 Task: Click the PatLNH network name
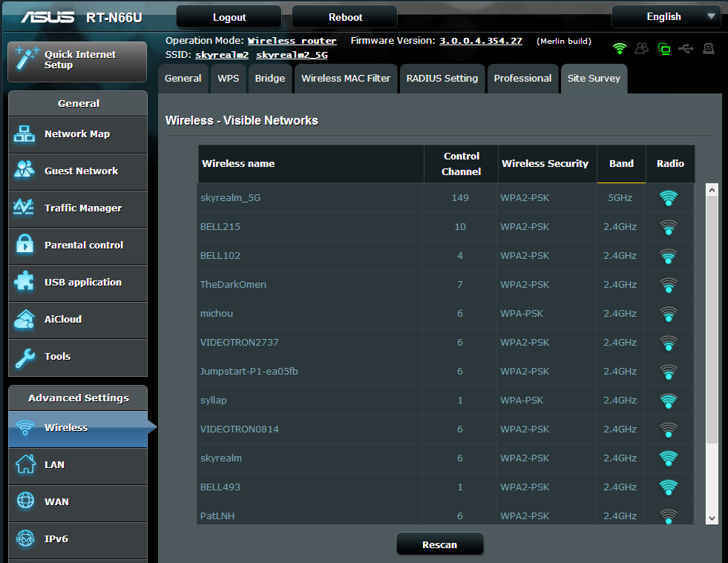(x=217, y=516)
